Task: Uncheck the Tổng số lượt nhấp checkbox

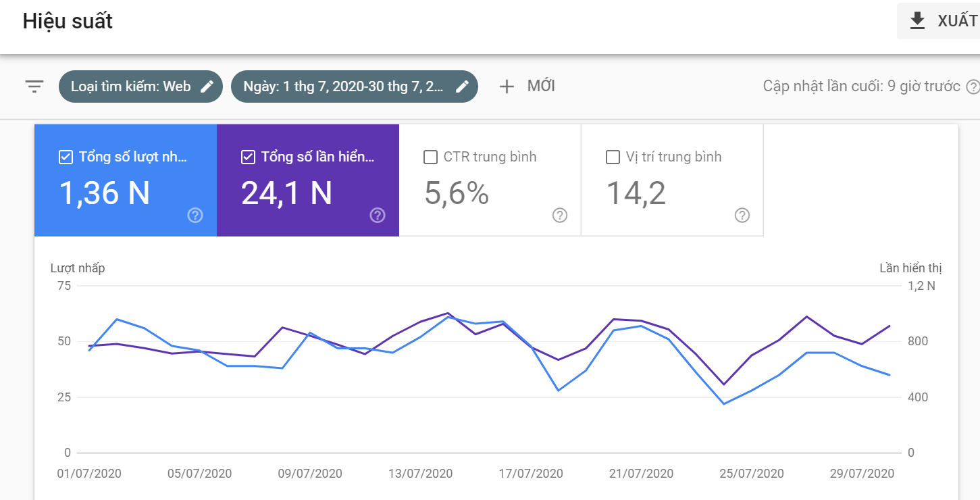Action: click(x=66, y=157)
